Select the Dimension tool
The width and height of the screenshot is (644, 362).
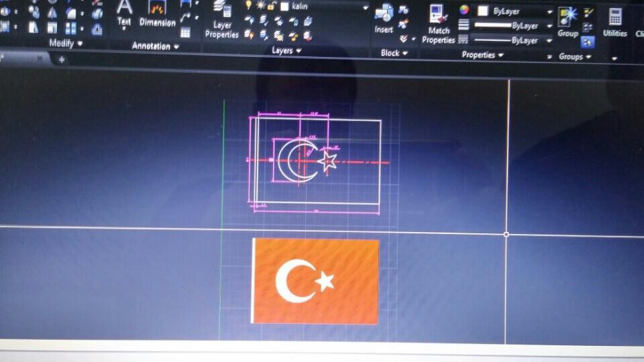(157, 14)
